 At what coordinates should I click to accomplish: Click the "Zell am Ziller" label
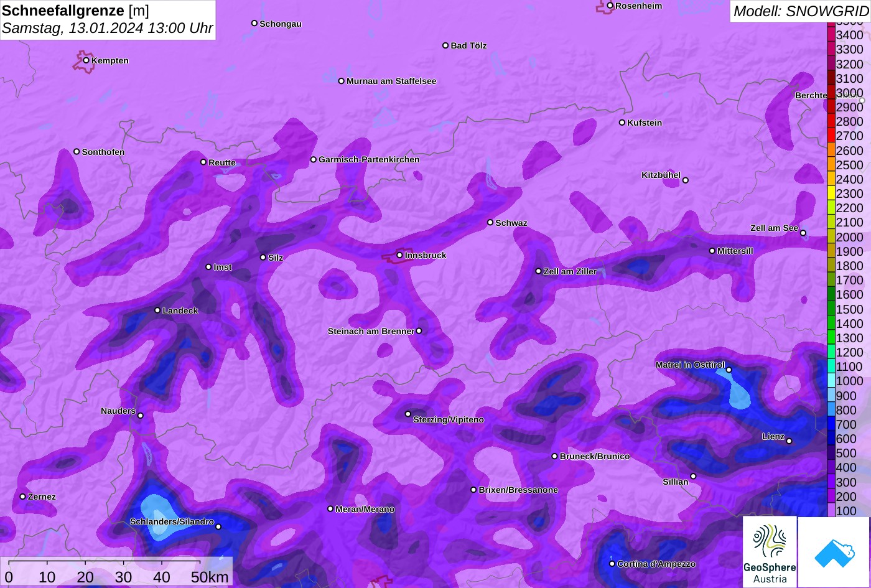570,271
